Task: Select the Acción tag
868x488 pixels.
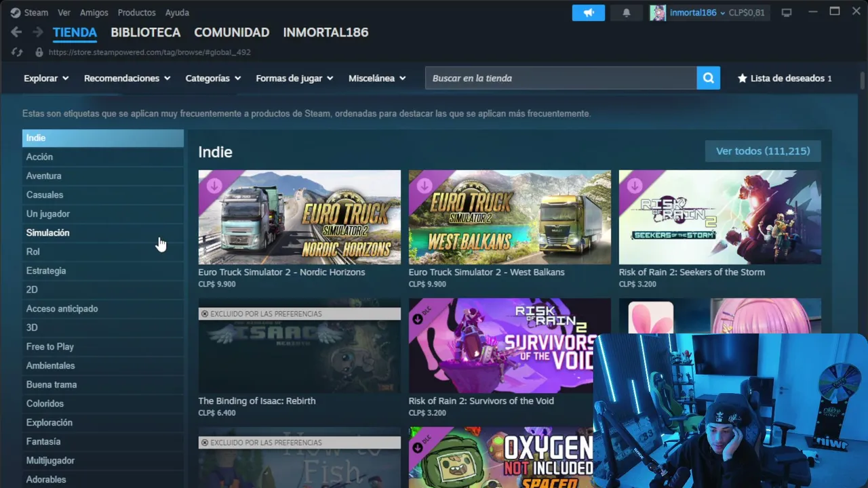Action: [103, 157]
